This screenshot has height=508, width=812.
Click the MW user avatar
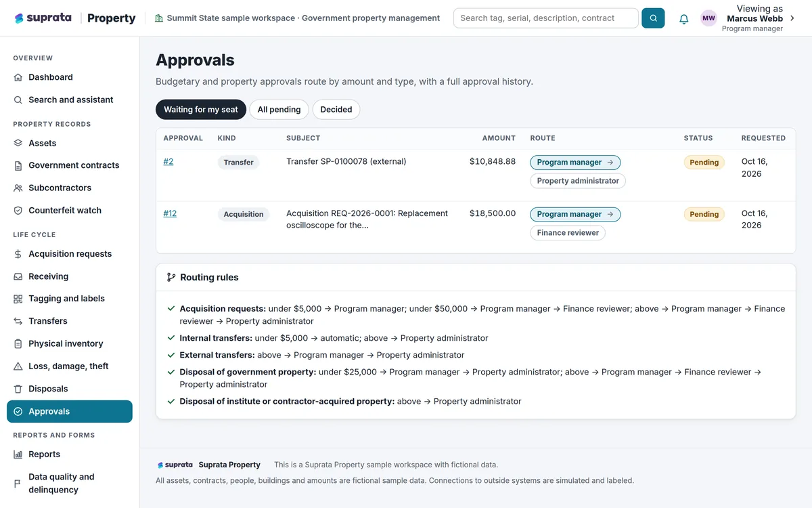[x=708, y=18]
